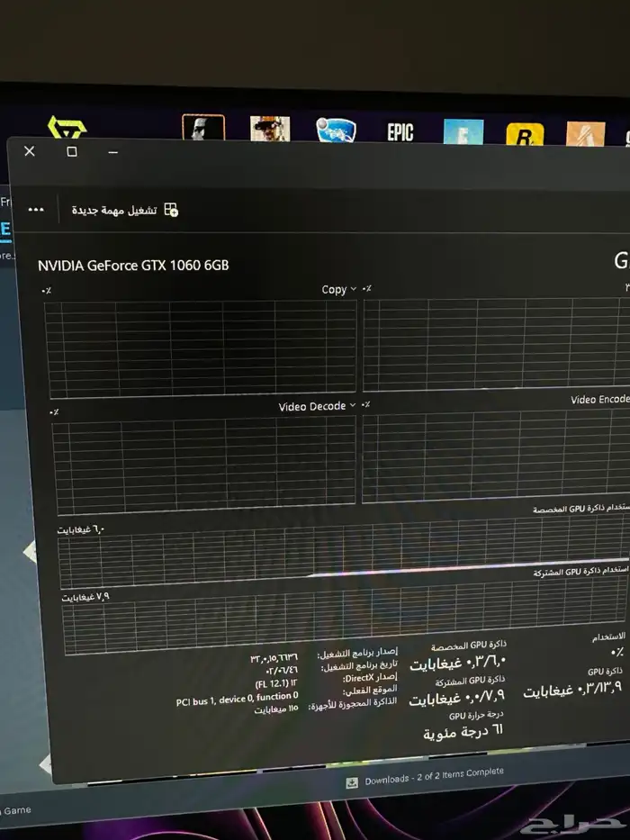Open the beige desktop shortcut beside Rockstar
630x840 pixels.
(586, 134)
